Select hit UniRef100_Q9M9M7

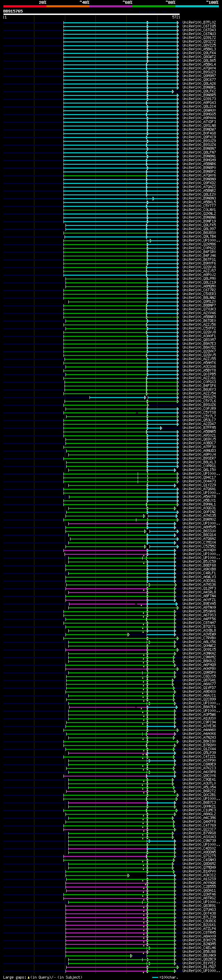point(199,76)
